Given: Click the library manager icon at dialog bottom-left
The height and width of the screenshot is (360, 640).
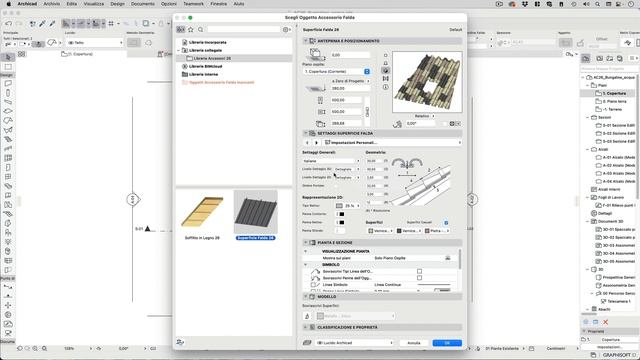Looking at the screenshot, I should pos(180,342).
